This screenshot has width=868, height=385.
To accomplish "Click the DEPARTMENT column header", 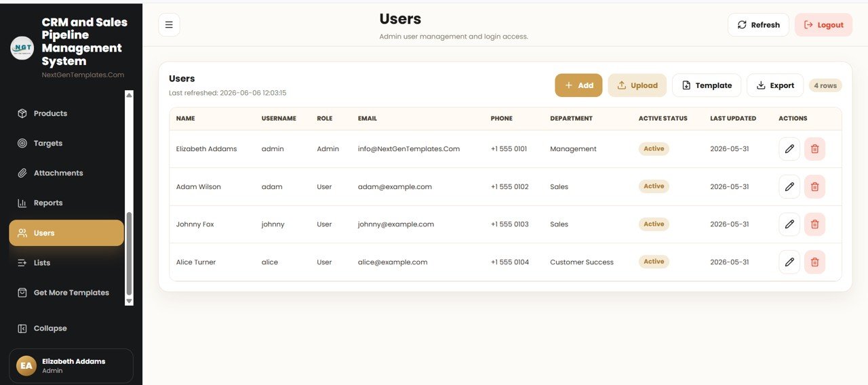I will [x=571, y=118].
